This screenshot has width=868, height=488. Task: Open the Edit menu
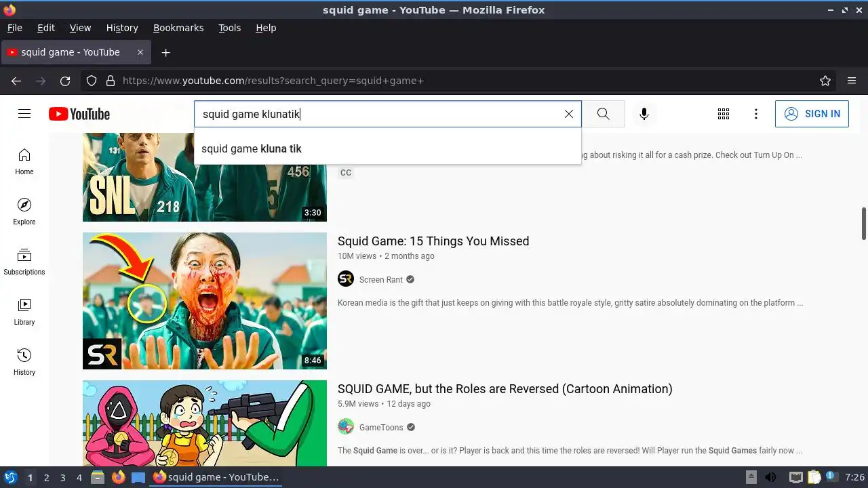pos(46,28)
